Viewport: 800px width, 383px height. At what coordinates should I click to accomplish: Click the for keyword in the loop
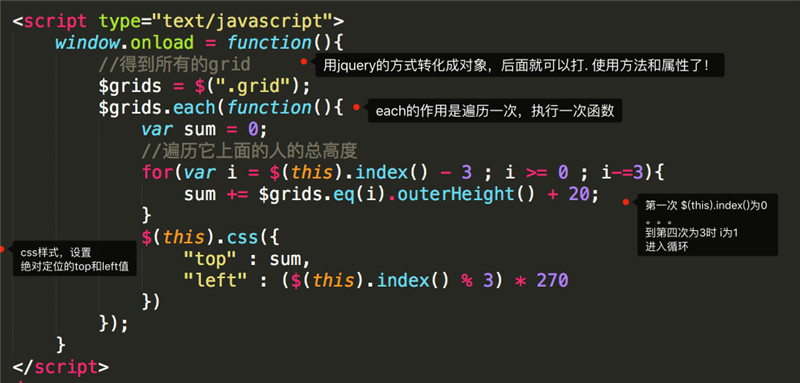157,172
